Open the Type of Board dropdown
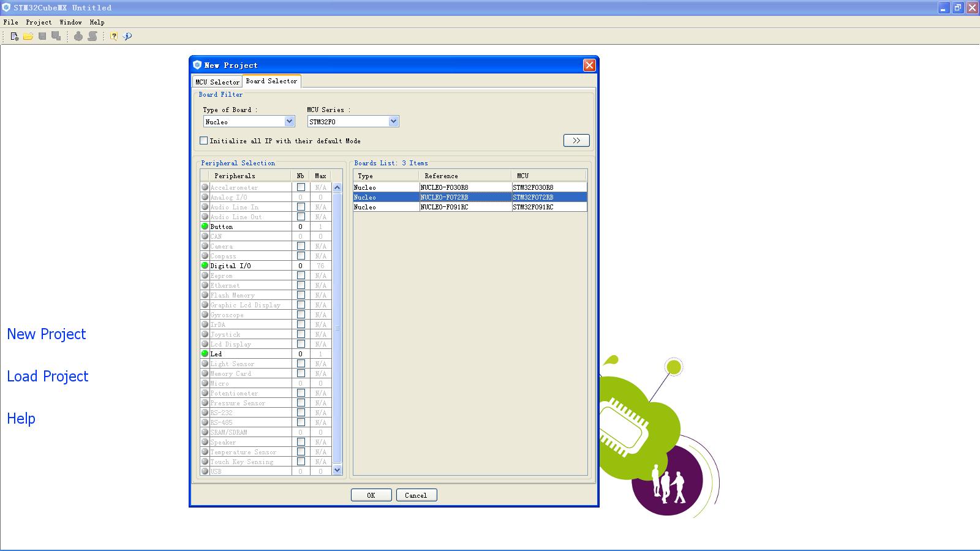 pos(249,122)
